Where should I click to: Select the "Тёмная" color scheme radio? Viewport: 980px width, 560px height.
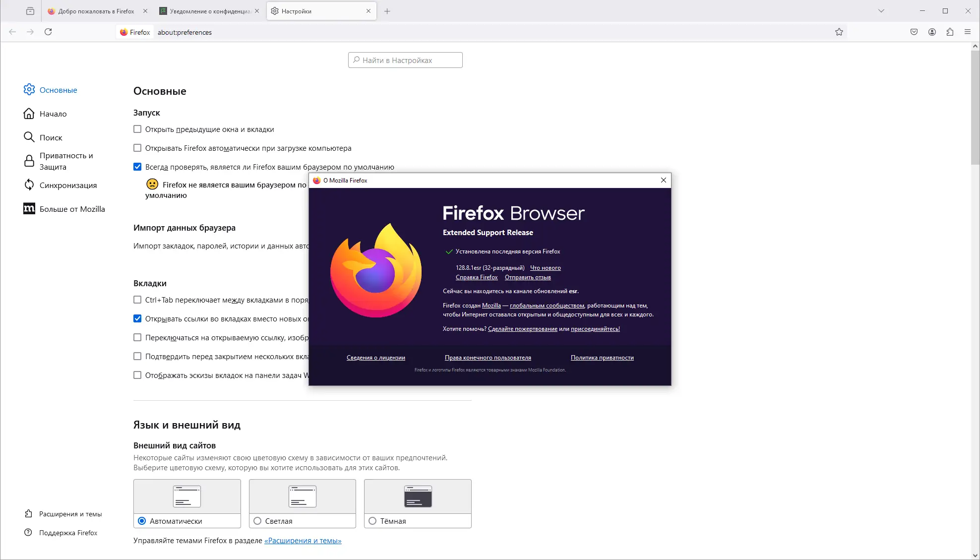[x=372, y=521]
